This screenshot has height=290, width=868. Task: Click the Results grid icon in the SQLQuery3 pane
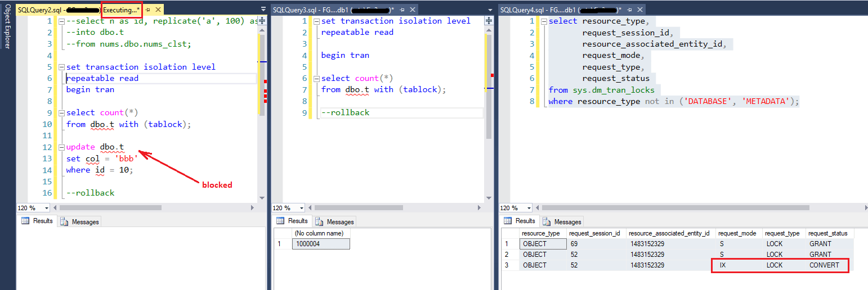(x=280, y=221)
